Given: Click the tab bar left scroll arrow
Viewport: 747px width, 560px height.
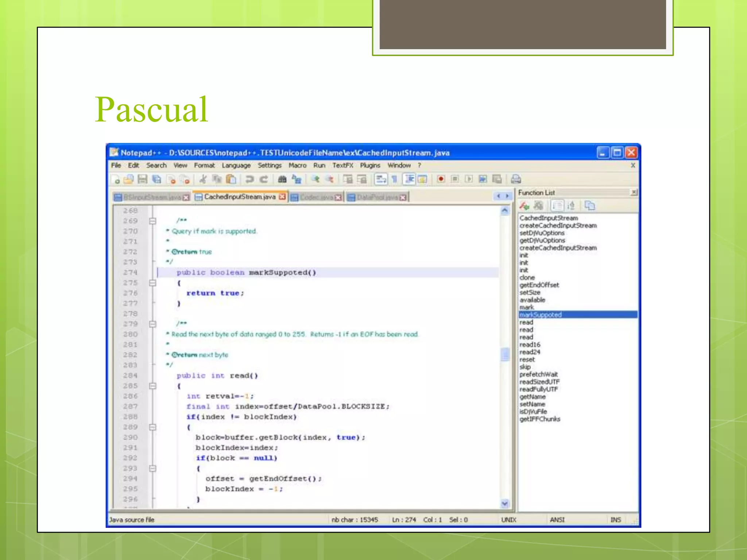Looking at the screenshot, I should [498, 196].
